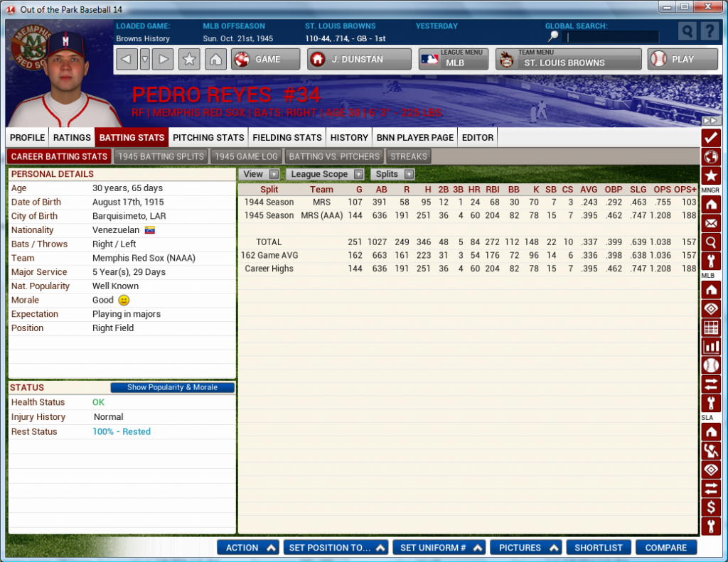Add player to SHORTLIST
728x562 pixels.
click(599, 548)
